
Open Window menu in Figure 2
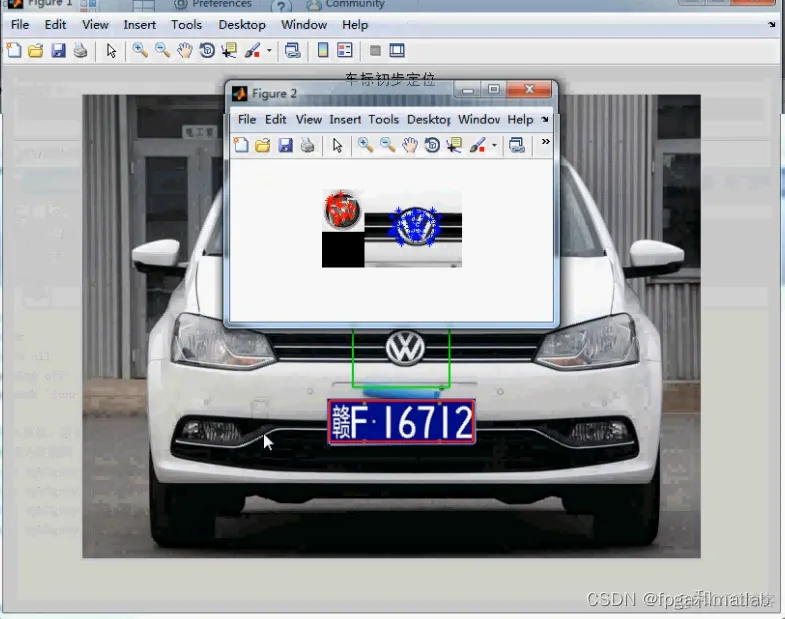pyautogui.click(x=479, y=119)
